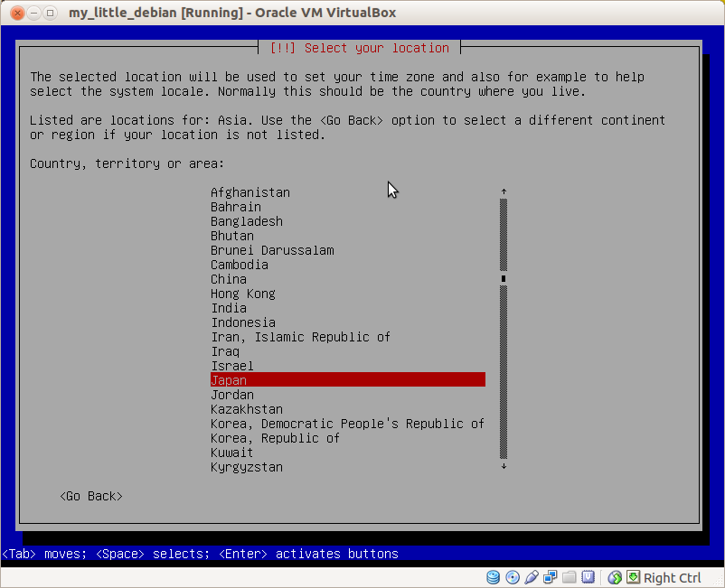Open the USB devices indicator
Viewport: 725px width, 588px height.
pos(532,577)
